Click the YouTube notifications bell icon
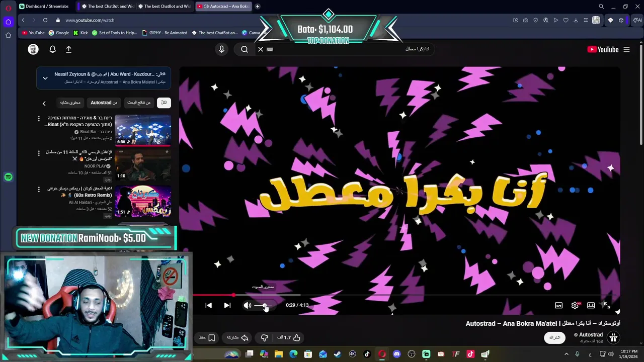644x362 pixels. (x=52, y=49)
